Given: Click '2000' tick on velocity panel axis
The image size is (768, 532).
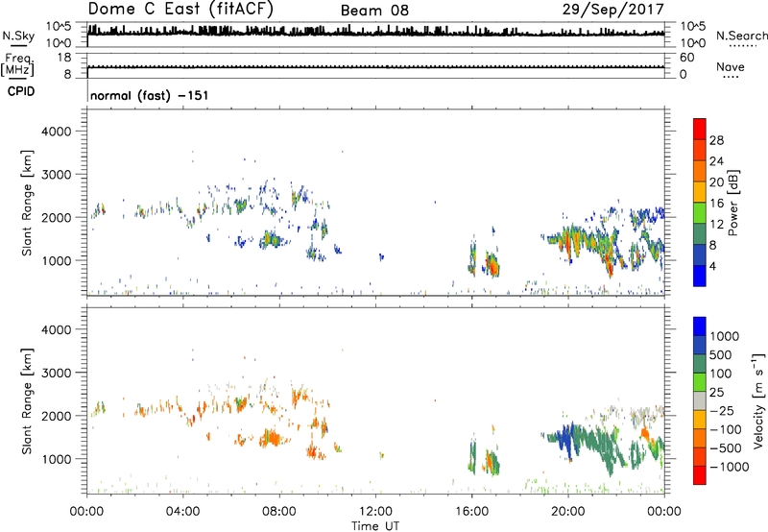Looking at the screenshot, I should 57,416.
